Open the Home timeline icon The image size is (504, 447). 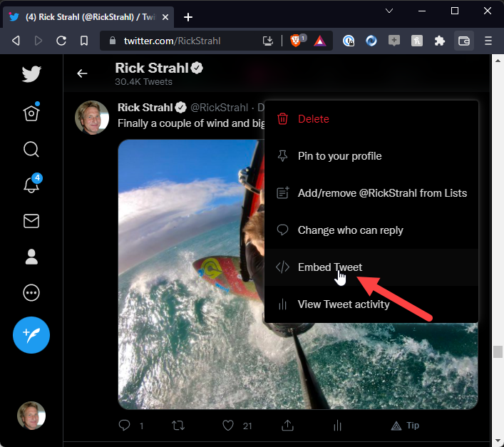click(x=31, y=112)
